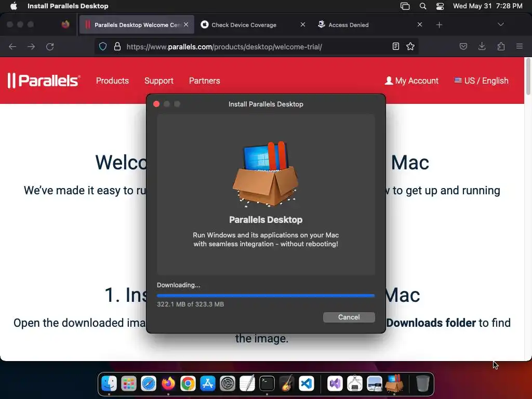Open Google Chrome from the Dock
Image resolution: width=532 pixels, height=399 pixels.
click(x=188, y=384)
